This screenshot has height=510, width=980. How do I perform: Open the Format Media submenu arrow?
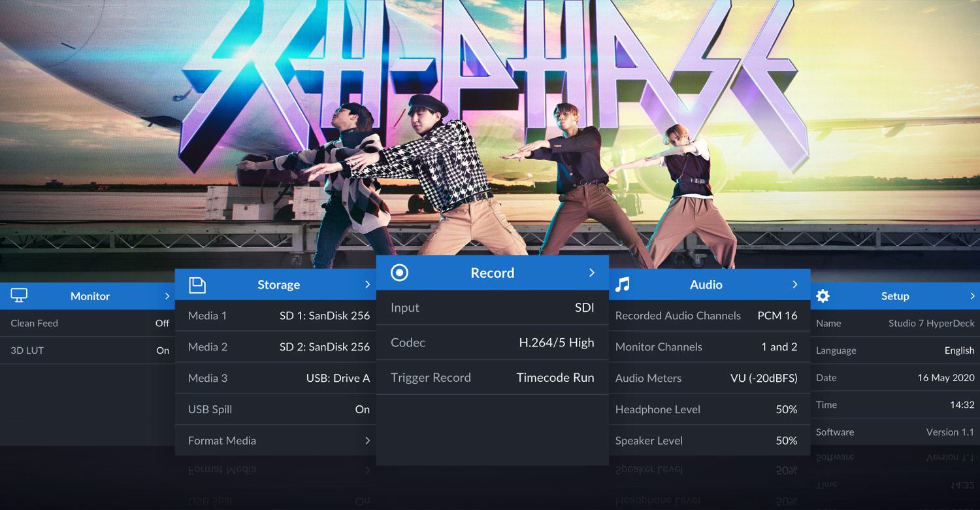tap(367, 440)
